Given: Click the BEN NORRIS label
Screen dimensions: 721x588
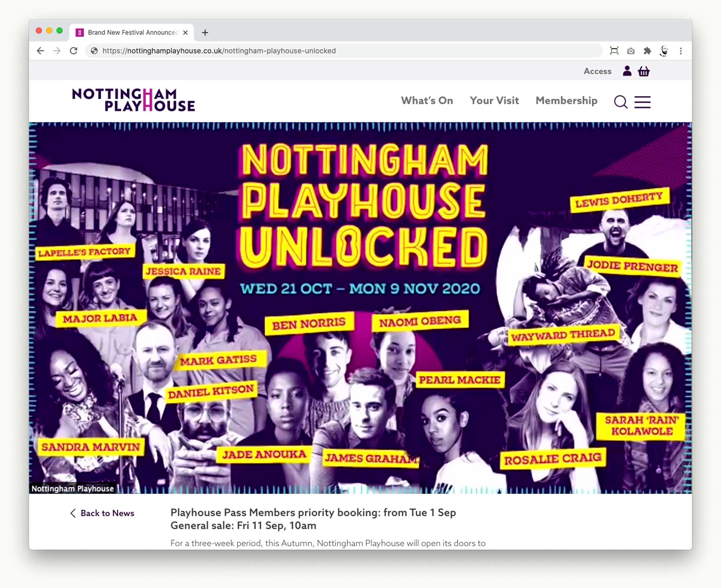Looking at the screenshot, I should (x=309, y=324).
